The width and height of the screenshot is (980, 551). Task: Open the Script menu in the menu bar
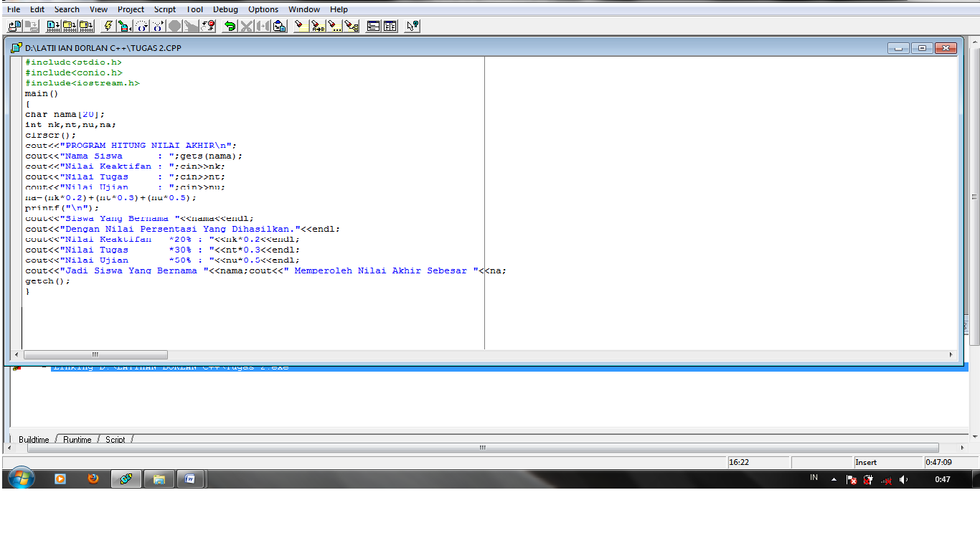click(165, 9)
